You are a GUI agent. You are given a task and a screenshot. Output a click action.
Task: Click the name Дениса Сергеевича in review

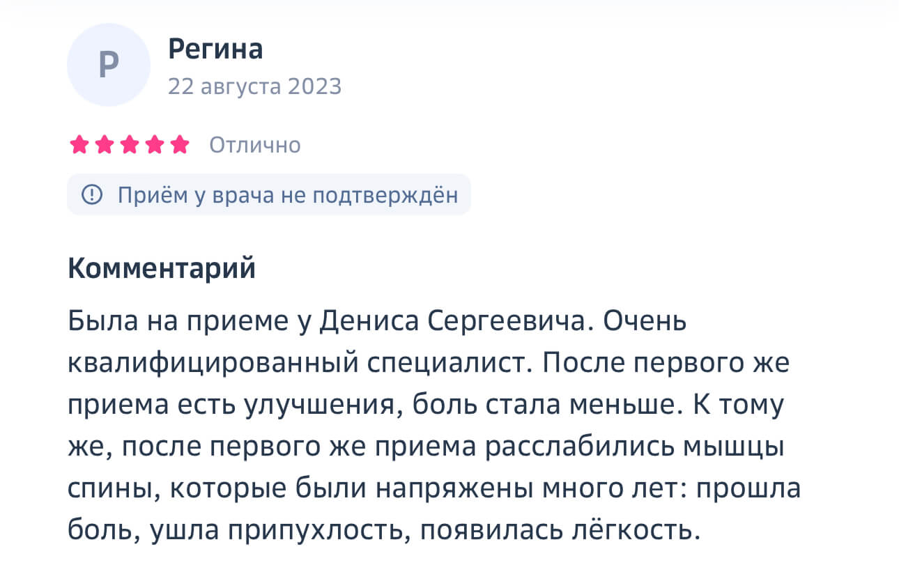coord(456,323)
